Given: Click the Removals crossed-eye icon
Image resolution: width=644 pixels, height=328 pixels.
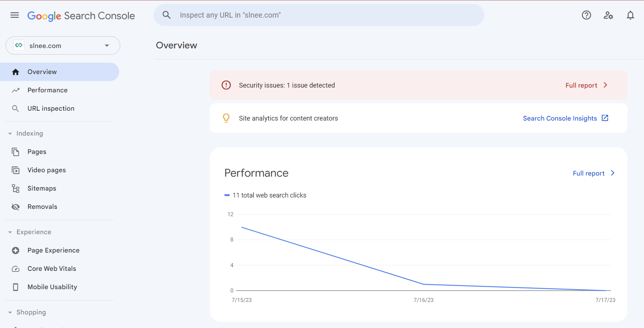Looking at the screenshot, I should tap(15, 207).
